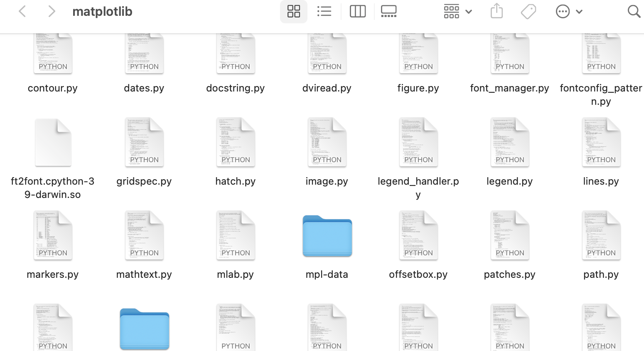Click the matplotlib window title
644x351 pixels.
tap(102, 12)
